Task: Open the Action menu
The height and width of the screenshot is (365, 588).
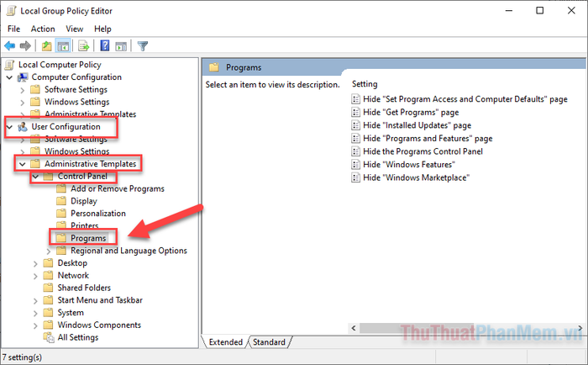Action: [x=43, y=29]
